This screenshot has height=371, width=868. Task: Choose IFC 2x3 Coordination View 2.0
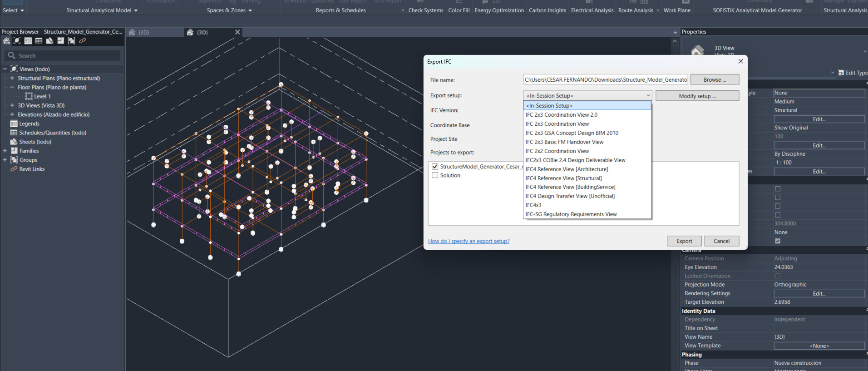[x=587, y=115]
